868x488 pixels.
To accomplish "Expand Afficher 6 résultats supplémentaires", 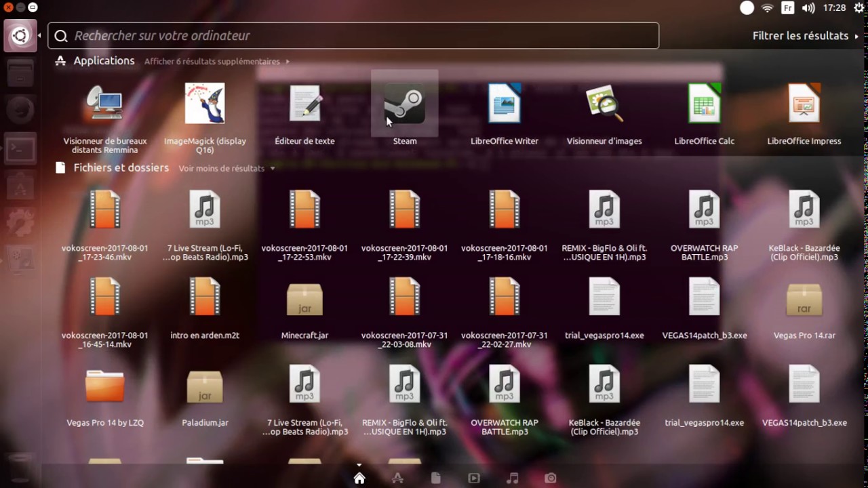I will pyautogui.click(x=217, y=61).
